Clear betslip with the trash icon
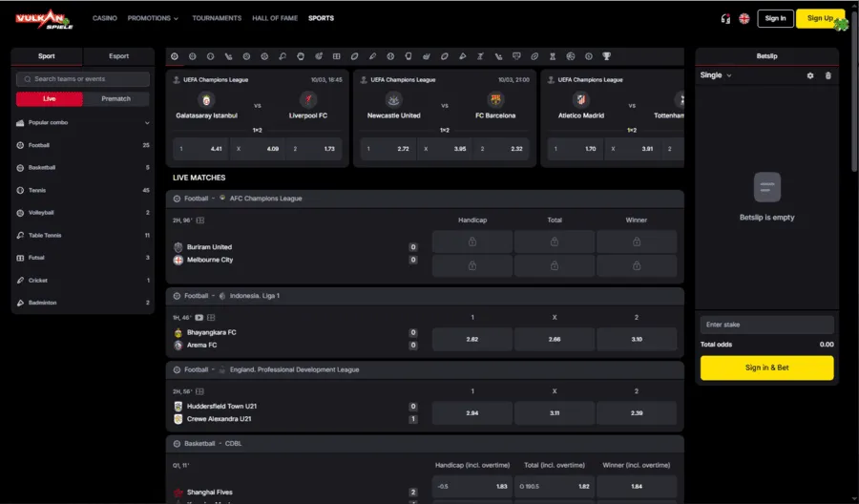The width and height of the screenshot is (859, 504). click(x=828, y=75)
